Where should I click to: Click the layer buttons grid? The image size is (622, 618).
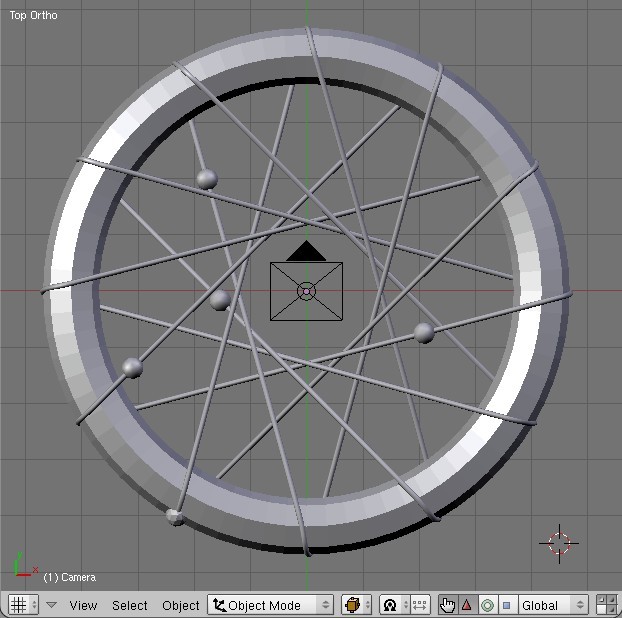pyautogui.click(x=608, y=605)
